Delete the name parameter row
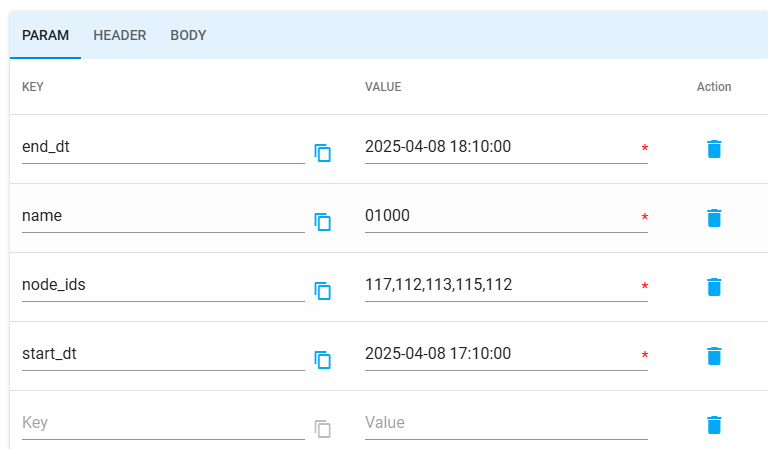This screenshot has width=768, height=449. [x=713, y=218]
